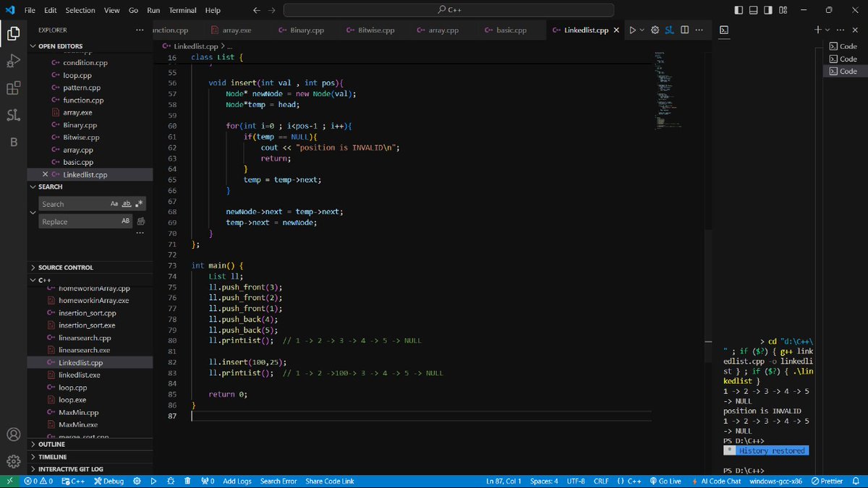The height and width of the screenshot is (488, 868).
Task: Go back with the navigation arrow in title bar
Action: pos(257,10)
